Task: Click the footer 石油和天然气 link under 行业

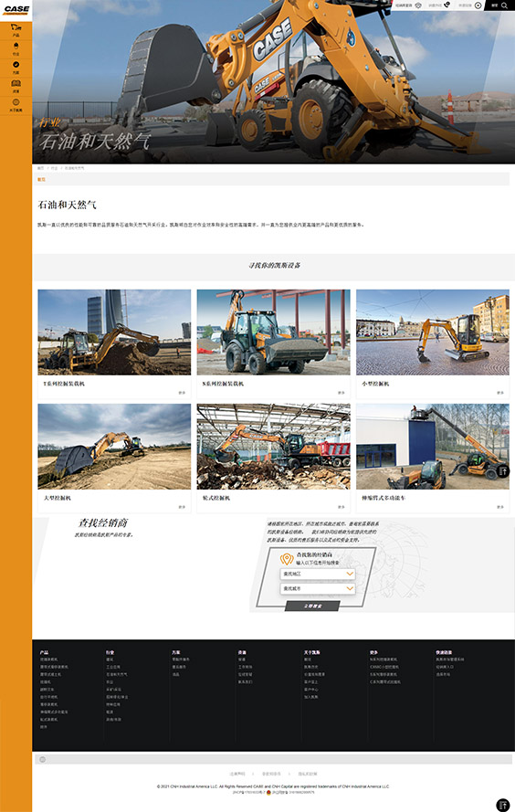Action: click(x=117, y=675)
